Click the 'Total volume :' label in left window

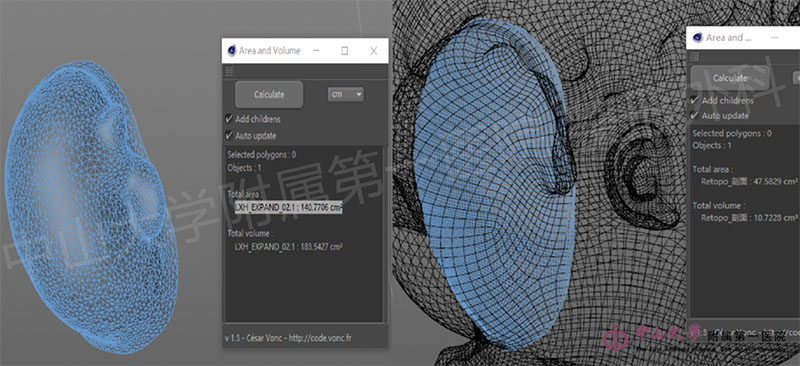point(251,233)
